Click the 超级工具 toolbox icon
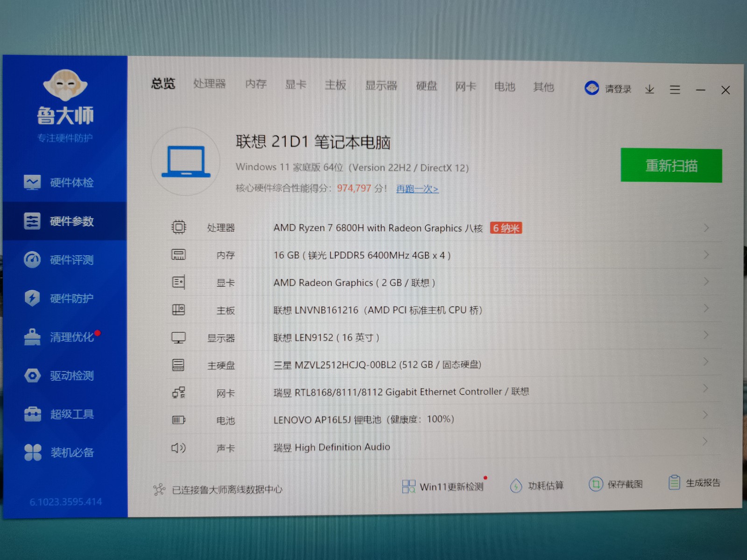The height and width of the screenshot is (560, 747). [x=33, y=414]
